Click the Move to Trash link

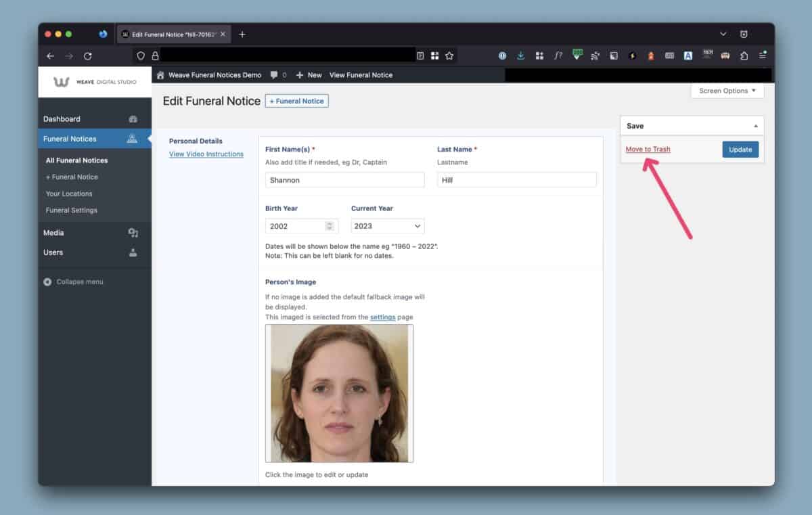click(648, 150)
